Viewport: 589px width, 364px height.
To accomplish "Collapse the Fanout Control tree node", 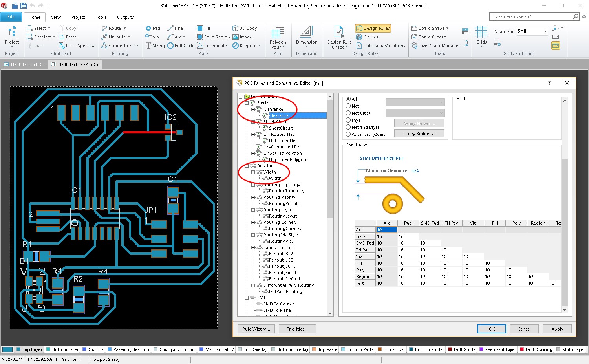I will (x=253, y=247).
